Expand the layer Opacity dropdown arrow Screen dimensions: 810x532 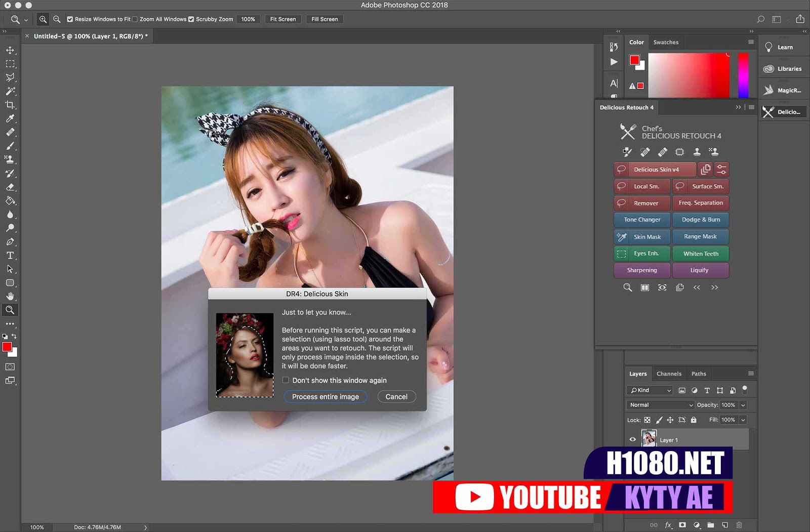(x=743, y=405)
